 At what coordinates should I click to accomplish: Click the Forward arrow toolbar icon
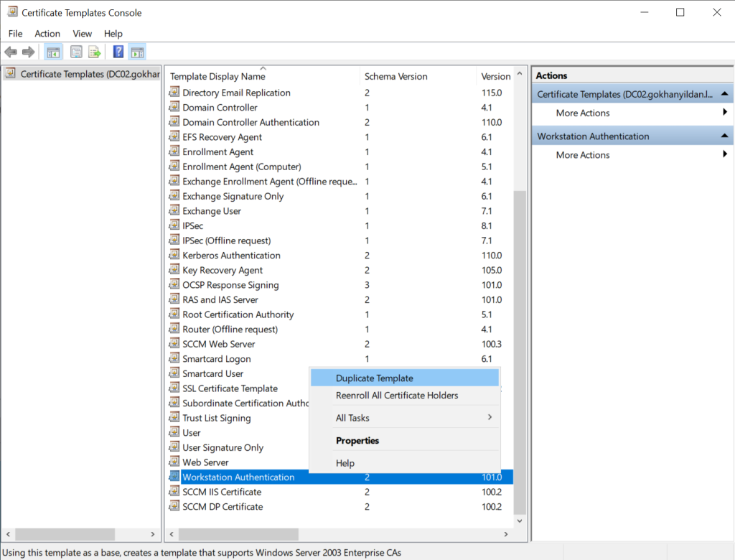[x=29, y=52]
